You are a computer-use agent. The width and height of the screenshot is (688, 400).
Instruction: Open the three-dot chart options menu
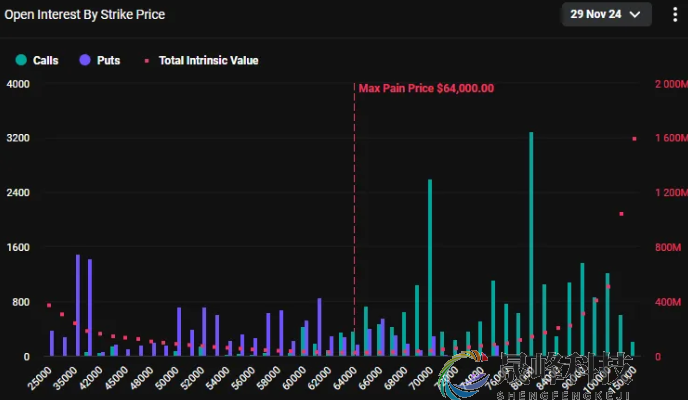coord(675,14)
